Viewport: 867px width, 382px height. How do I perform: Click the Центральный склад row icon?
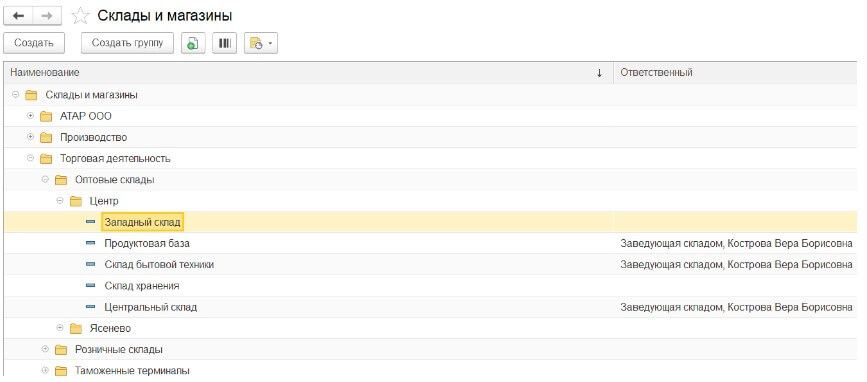tap(90, 307)
